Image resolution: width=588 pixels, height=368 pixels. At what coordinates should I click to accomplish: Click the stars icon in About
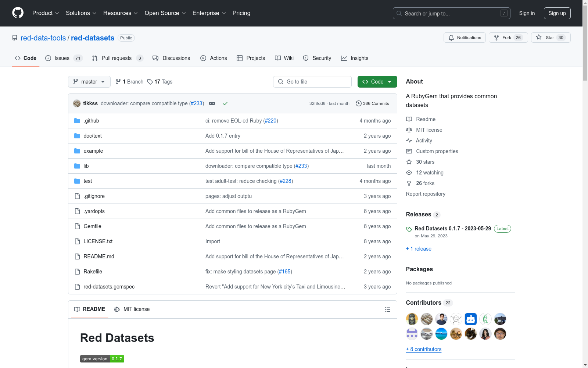[x=409, y=162]
